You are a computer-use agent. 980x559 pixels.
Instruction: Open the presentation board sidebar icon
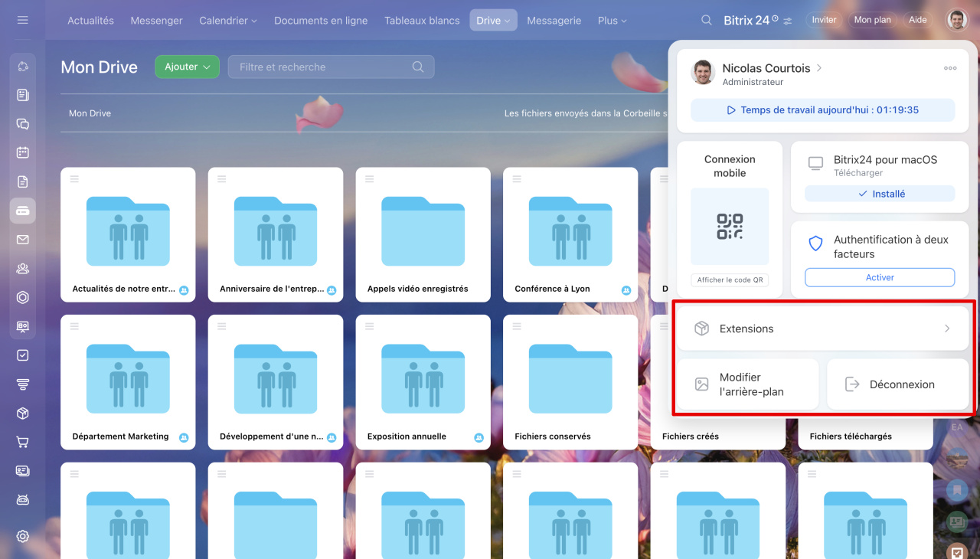22,326
